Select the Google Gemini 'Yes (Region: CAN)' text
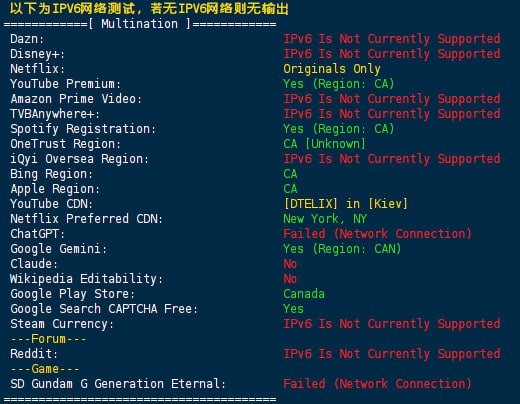This screenshot has width=520, height=404. 342,249
